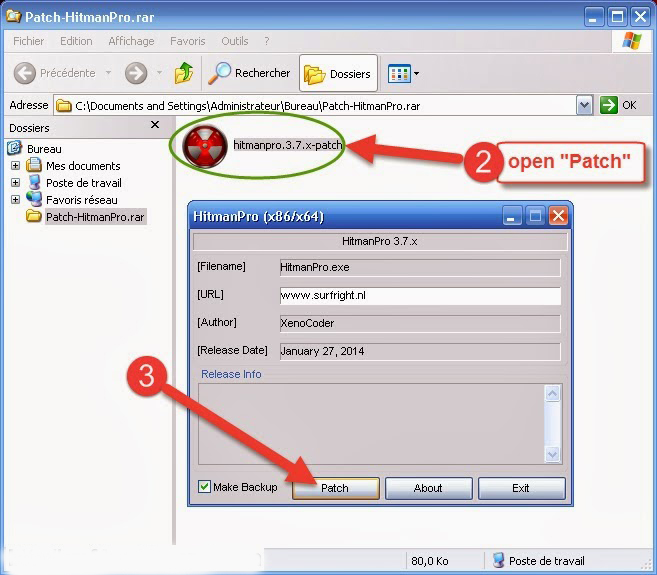This screenshot has width=657, height=575.
Task: Select Bureau in folder tree
Action: pyautogui.click(x=44, y=149)
